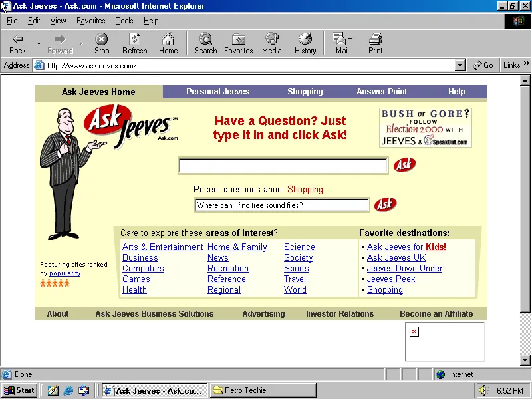Open the Tools menu
The width and height of the screenshot is (532, 399).
(124, 21)
